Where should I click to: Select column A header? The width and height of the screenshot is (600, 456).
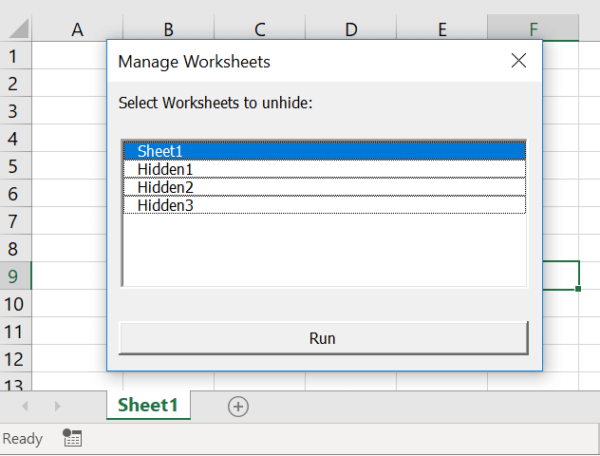77,29
